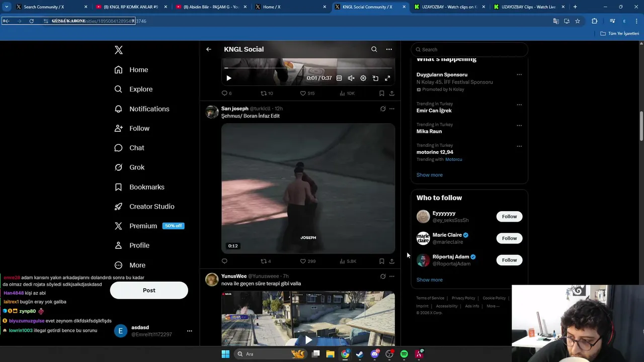
Task: Like the Sarı joseph post with 299 likes
Action: click(x=307, y=261)
